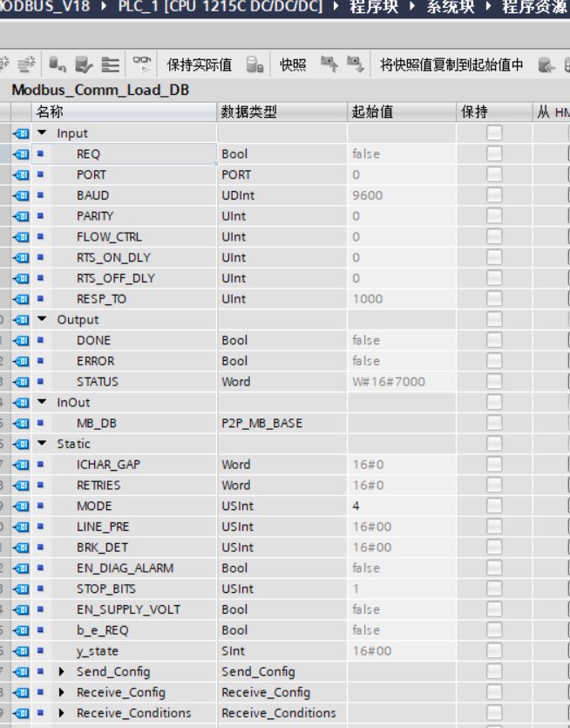Click the edit icon with pencil in toolbar

[x=84, y=65]
